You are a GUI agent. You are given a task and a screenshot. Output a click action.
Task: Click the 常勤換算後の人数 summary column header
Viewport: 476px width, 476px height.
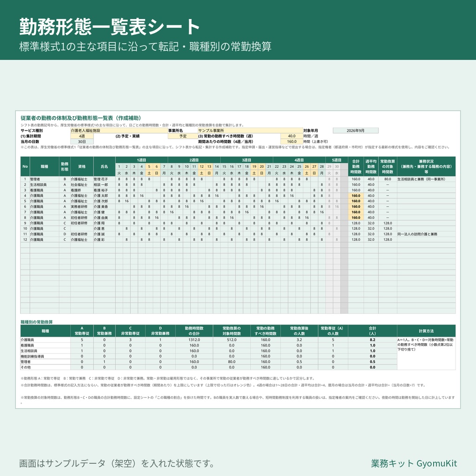(299, 331)
